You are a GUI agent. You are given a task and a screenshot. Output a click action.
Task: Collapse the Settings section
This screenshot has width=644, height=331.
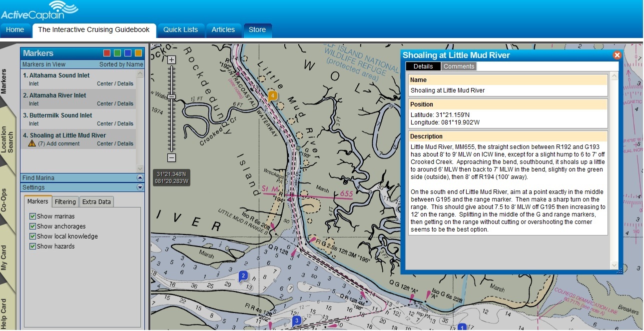[x=140, y=187]
